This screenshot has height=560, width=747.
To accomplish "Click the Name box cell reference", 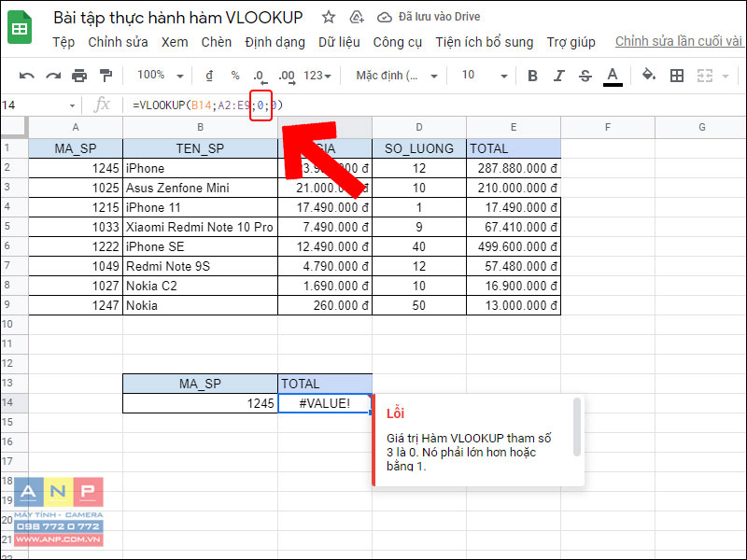I will point(34,105).
